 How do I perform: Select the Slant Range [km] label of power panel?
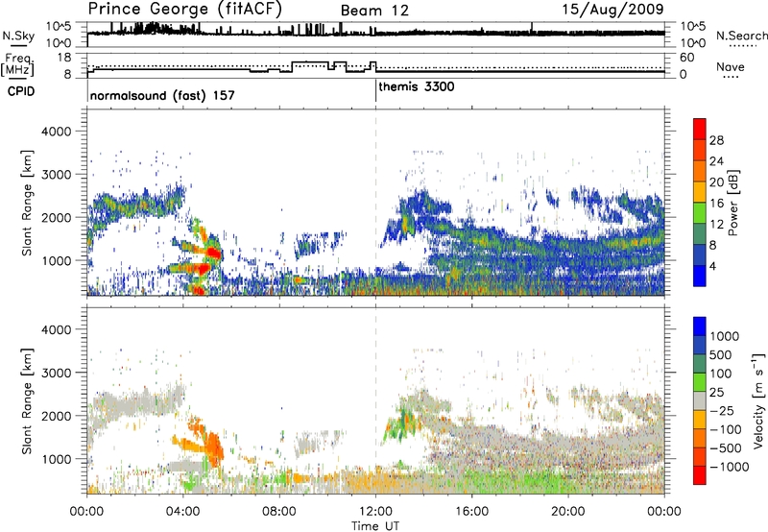click(x=27, y=203)
